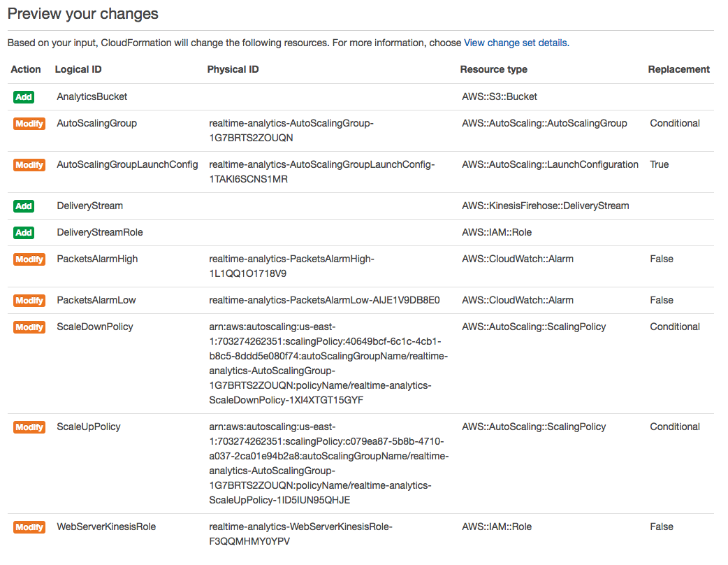
Task: Select the ScaleUpPolicy logical ID
Action: click(x=89, y=427)
